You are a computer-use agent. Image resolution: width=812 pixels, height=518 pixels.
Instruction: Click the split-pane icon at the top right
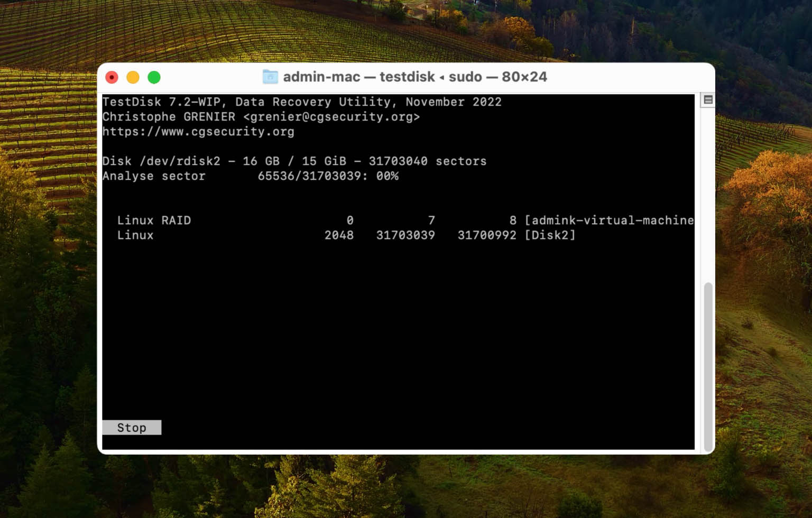[708, 98]
